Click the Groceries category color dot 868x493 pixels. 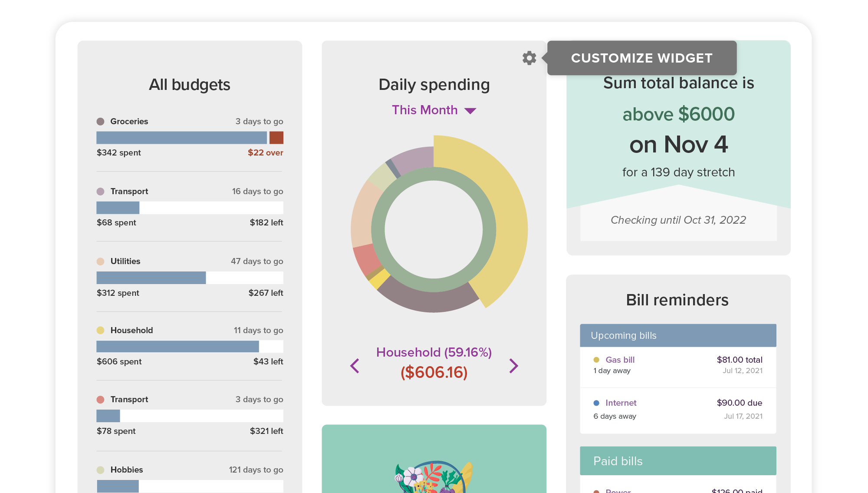coord(100,122)
